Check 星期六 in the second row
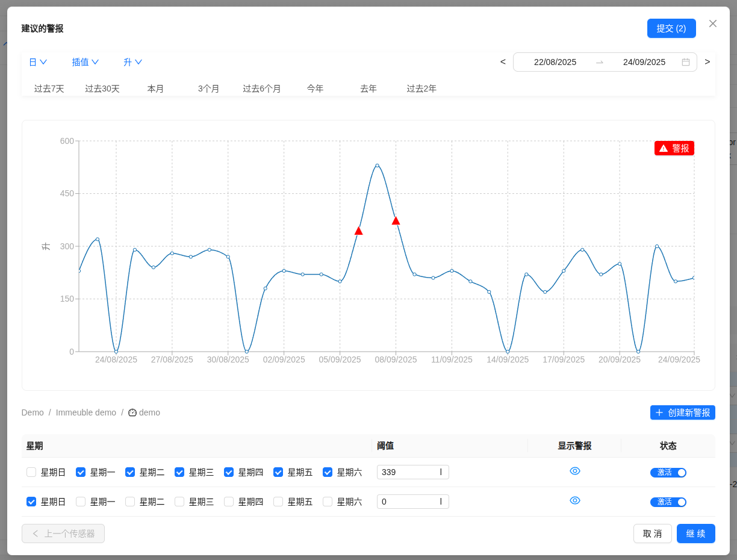Image resolution: width=737 pixels, height=560 pixels. (x=328, y=502)
